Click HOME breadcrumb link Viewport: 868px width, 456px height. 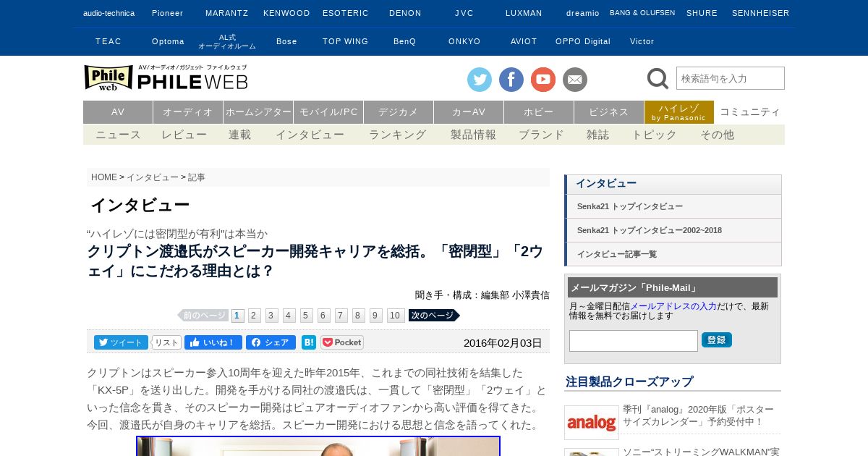click(104, 177)
